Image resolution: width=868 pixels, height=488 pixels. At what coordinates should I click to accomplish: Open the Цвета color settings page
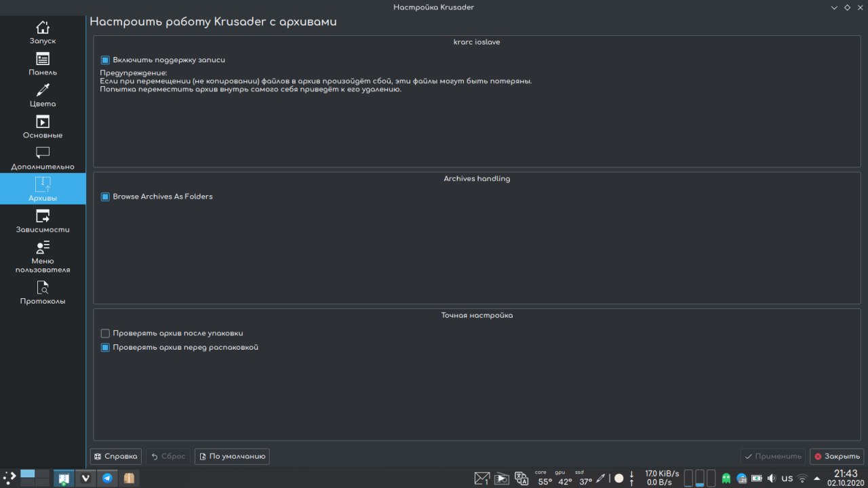click(x=43, y=96)
